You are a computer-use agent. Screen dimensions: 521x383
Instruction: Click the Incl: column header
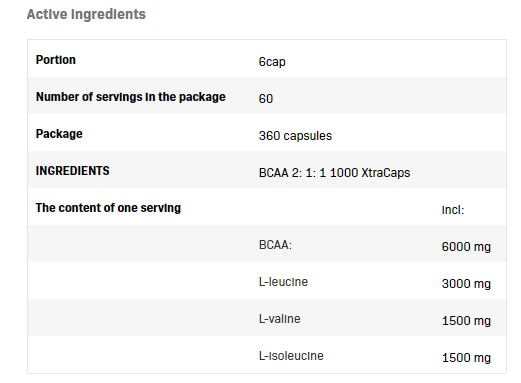click(453, 210)
